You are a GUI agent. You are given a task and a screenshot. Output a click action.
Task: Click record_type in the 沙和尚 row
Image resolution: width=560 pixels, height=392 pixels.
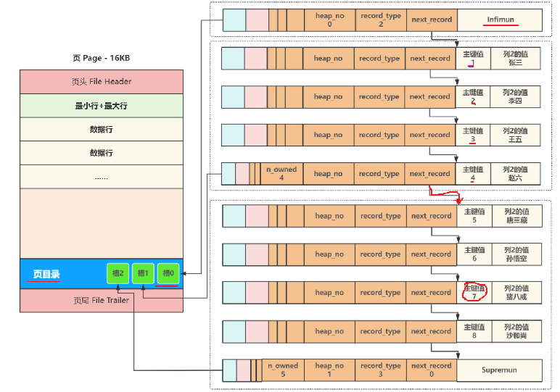(380, 331)
